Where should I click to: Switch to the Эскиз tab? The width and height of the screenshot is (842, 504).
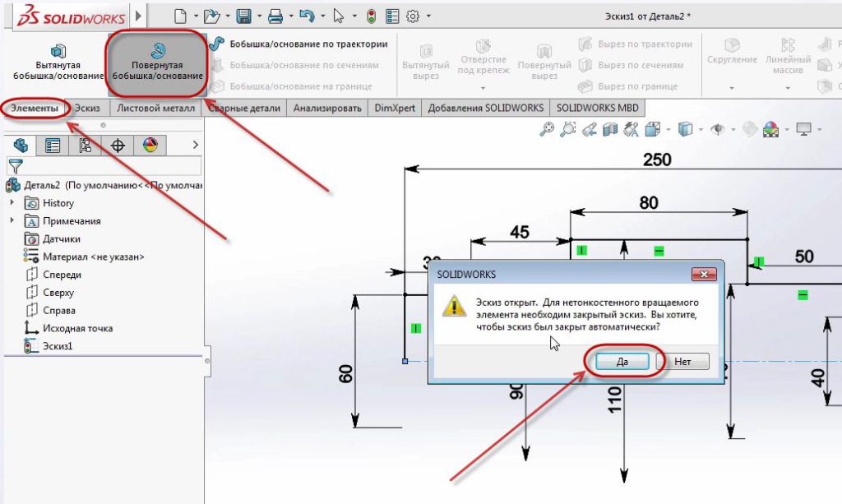click(x=87, y=108)
